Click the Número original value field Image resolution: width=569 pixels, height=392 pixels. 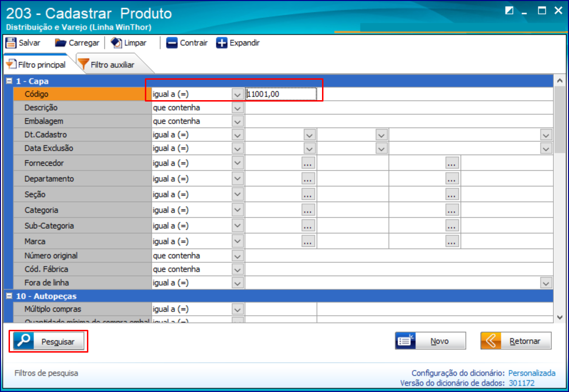pyautogui.click(x=399, y=256)
